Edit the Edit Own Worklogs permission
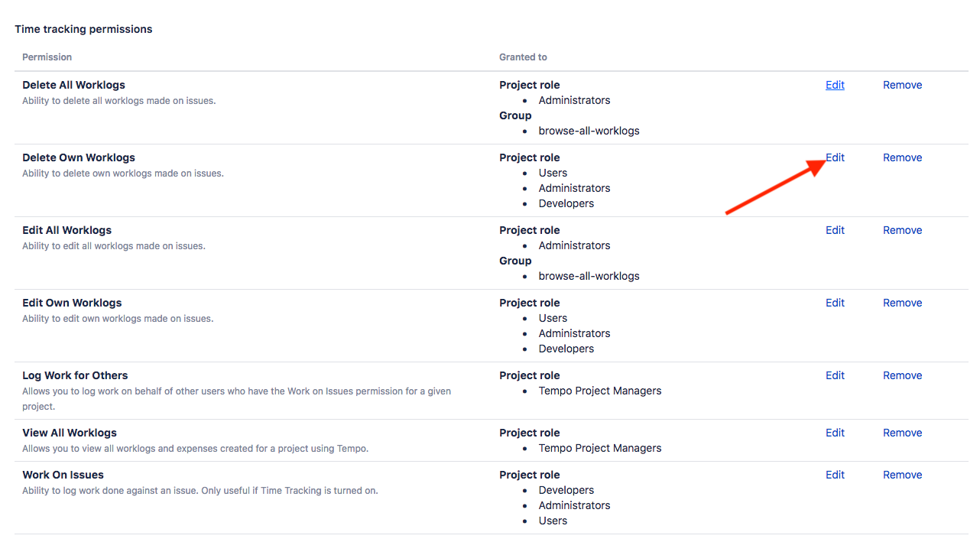 coord(835,303)
